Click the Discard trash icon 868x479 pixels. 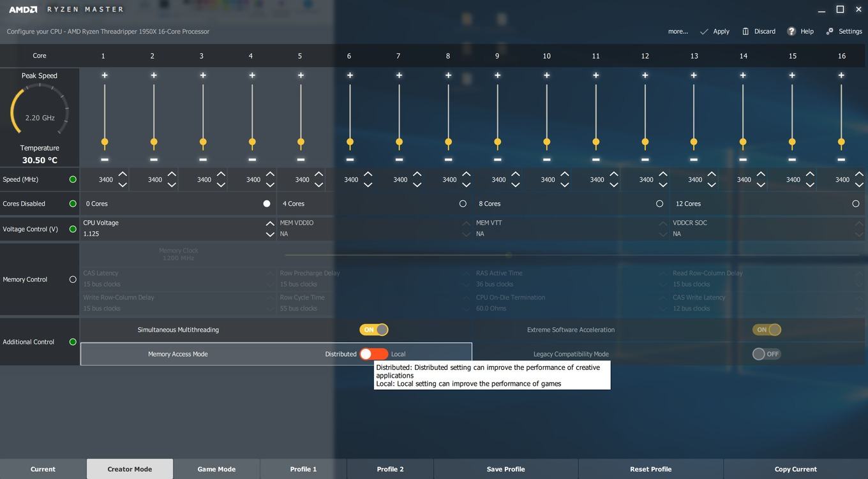(x=745, y=31)
